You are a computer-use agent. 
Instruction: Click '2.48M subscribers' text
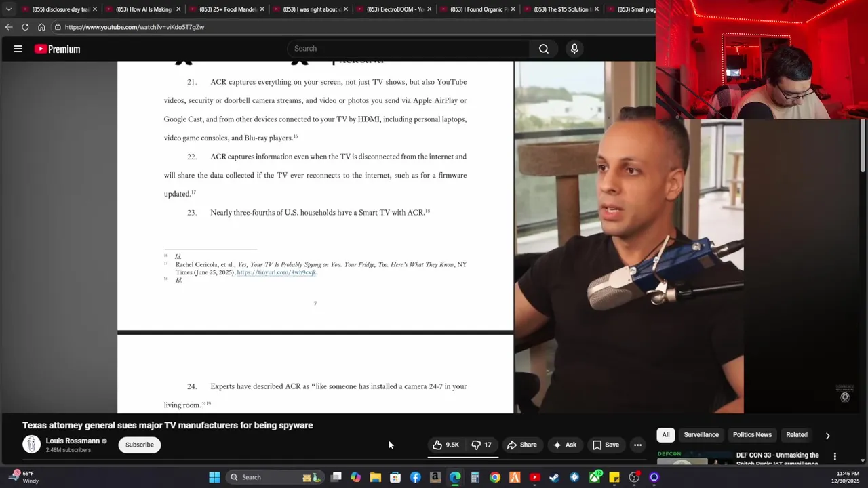click(68, 450)
